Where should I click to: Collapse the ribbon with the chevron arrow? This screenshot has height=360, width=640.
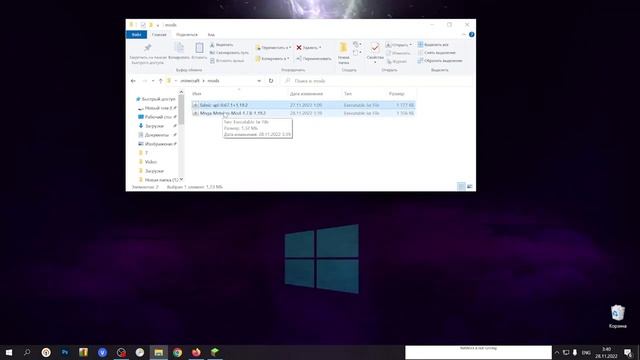coord(464,35)
